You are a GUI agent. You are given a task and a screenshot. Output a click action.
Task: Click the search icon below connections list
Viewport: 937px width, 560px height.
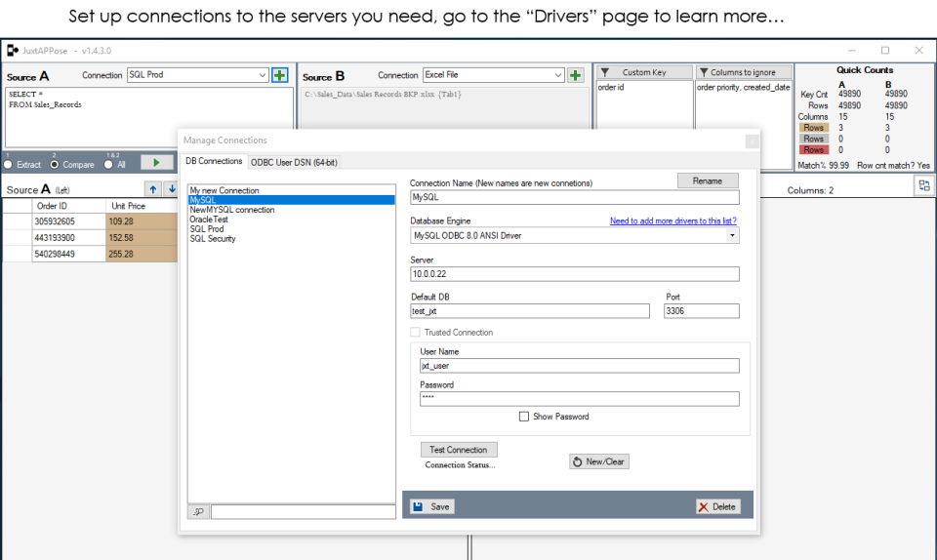click(198, 511)
